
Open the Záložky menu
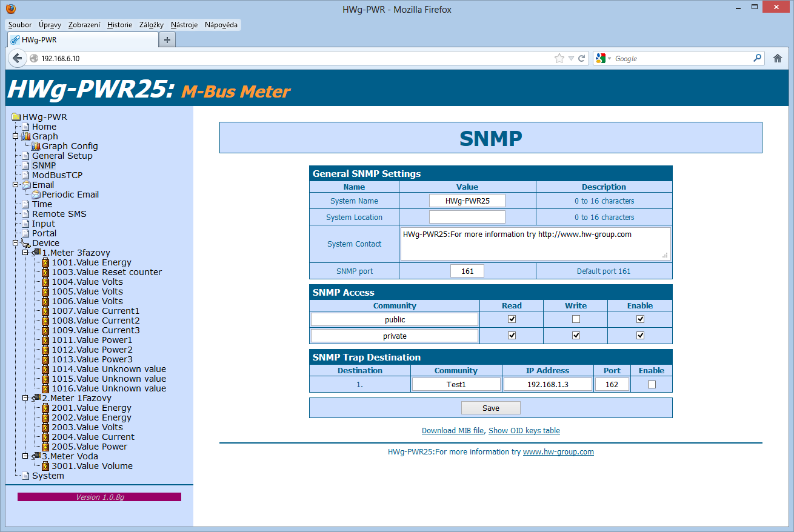tap(152, 25)
